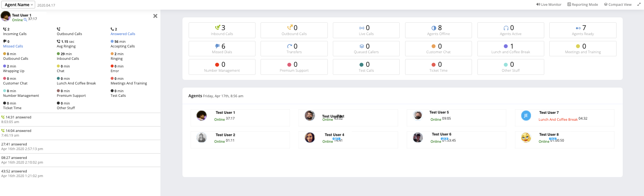
Task: Click the magnifier icon beside Online status
Action: click(x=26, y=20)
